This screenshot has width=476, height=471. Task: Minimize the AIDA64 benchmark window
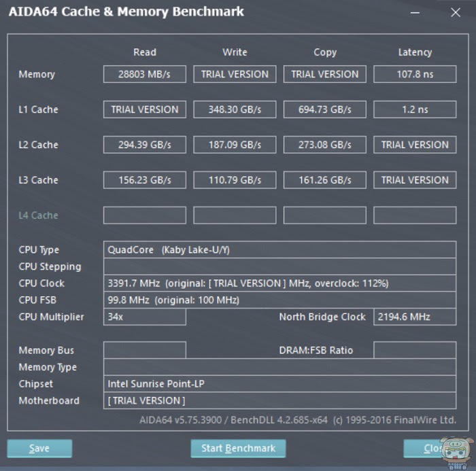click(415, 13)
